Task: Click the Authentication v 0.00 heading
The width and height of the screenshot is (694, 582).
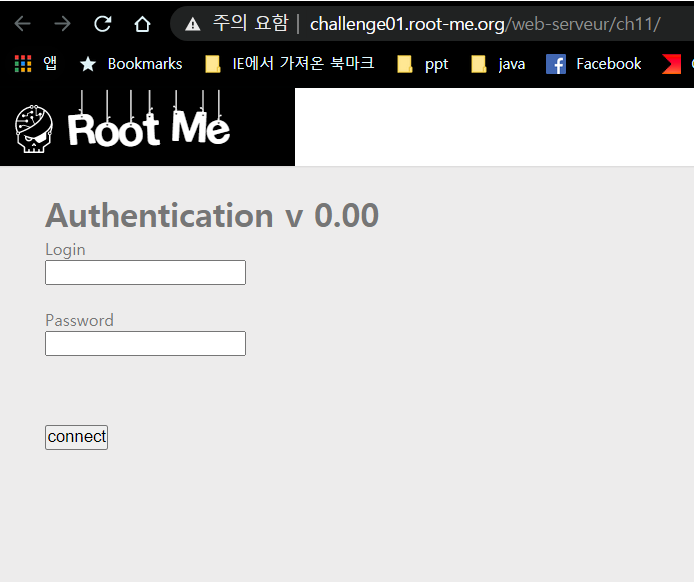Action: pos(212,216)
